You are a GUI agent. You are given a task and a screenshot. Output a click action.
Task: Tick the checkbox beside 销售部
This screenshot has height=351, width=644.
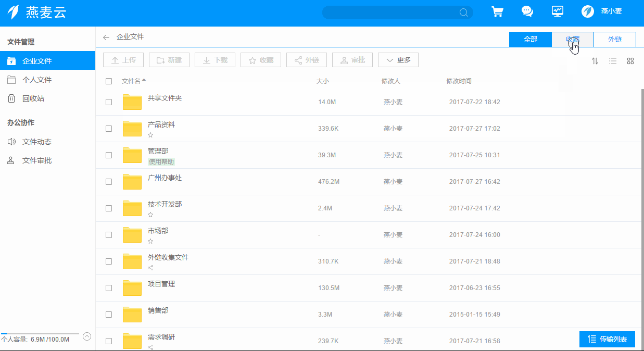click(108, 314)
